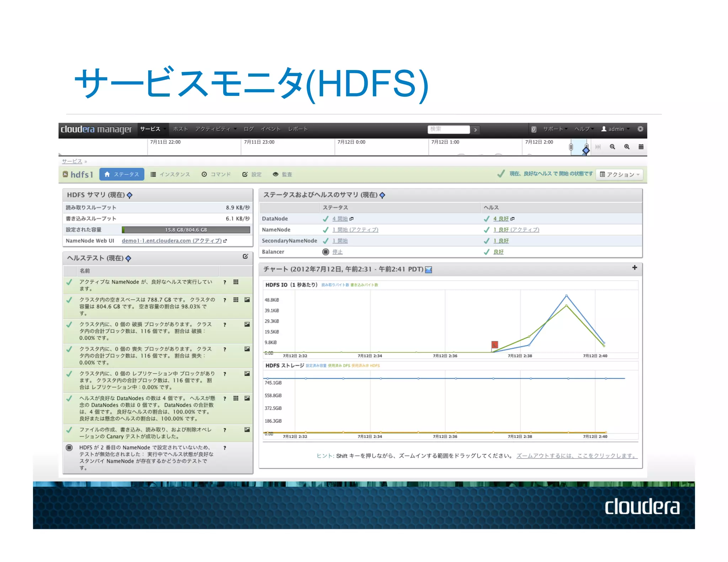
Task: Open grid icon for free space test
Action: [x=236, y=300]
